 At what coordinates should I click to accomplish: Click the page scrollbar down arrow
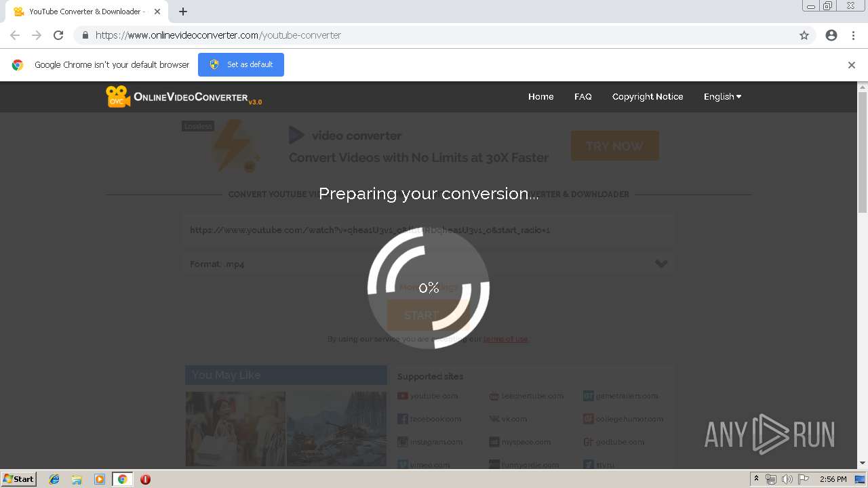tap(863, 464)
